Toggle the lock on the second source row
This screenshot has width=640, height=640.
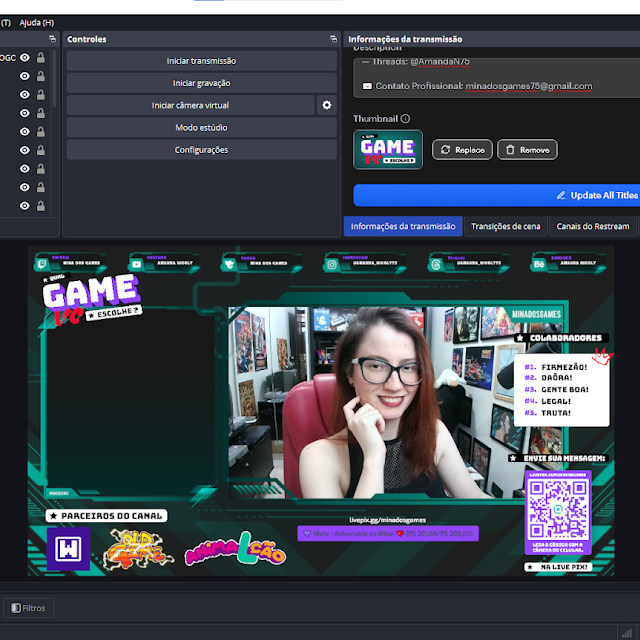[41, 76]
